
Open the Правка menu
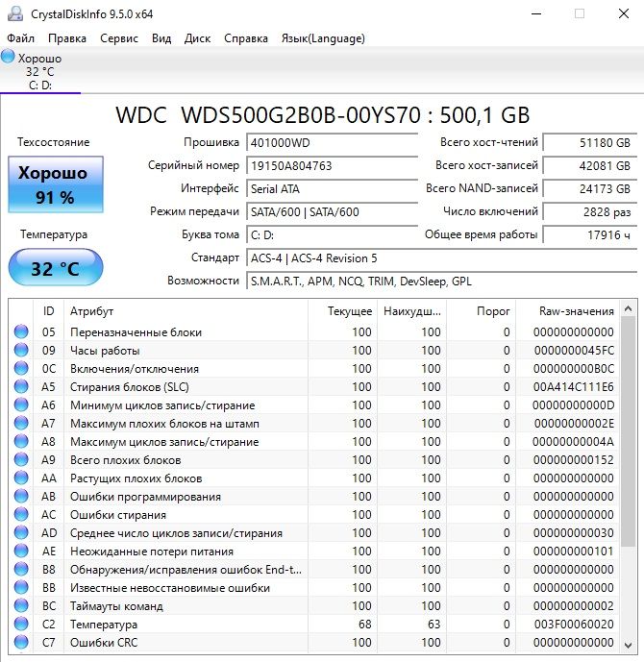tap(66, 38)
